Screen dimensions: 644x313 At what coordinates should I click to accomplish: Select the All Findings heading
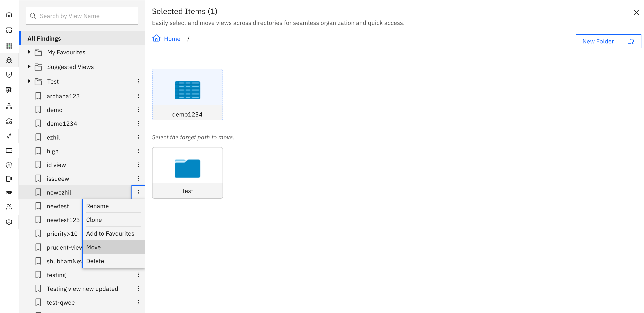(44, 38)
